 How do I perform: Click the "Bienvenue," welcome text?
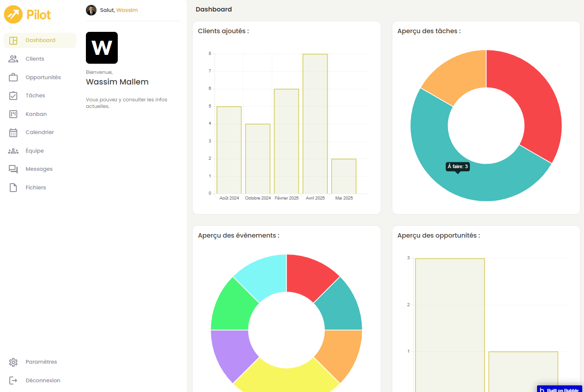tap(99, 72)
